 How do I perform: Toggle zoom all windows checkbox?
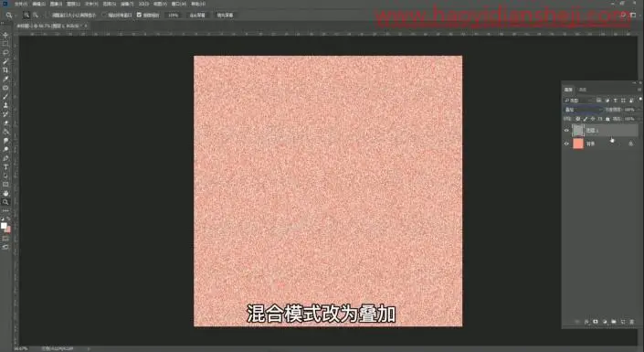coord(104,15)
